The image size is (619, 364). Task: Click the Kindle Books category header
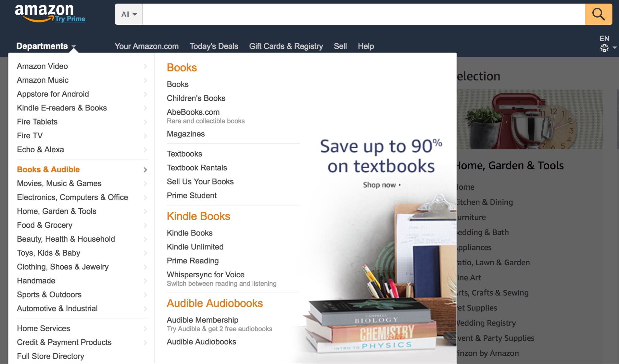click(x=199, y=216)
